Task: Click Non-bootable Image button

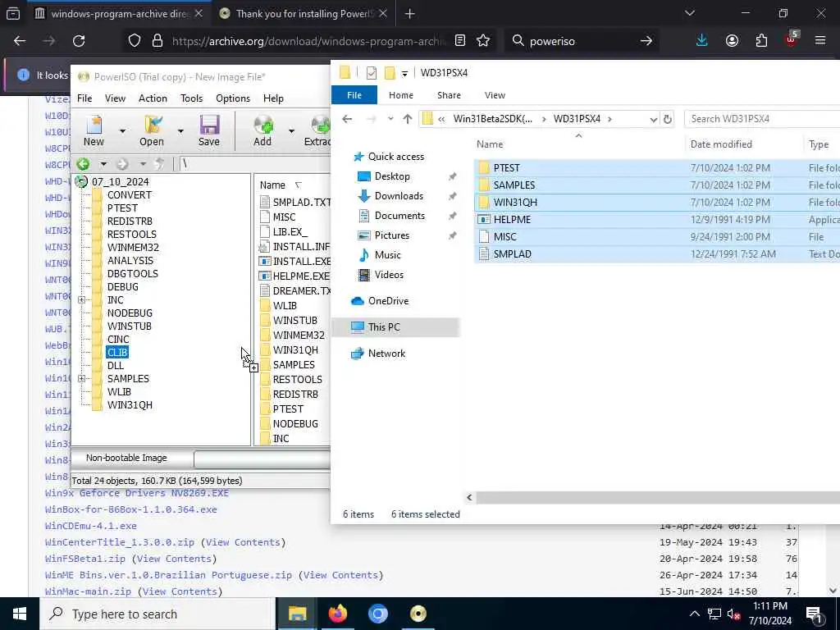Action: coord(126,458)
